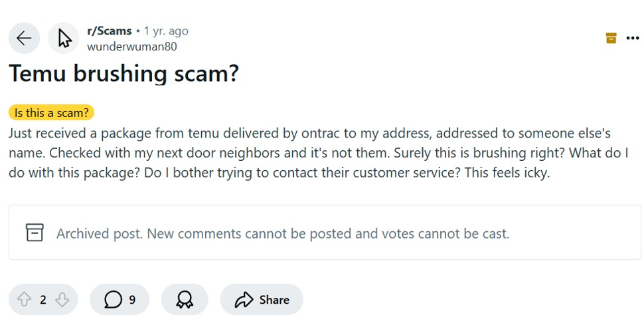Viewport: 644px width, 323px height.
Task: Downvote the Temu brushing scam post
Action: tap(62, 300)
